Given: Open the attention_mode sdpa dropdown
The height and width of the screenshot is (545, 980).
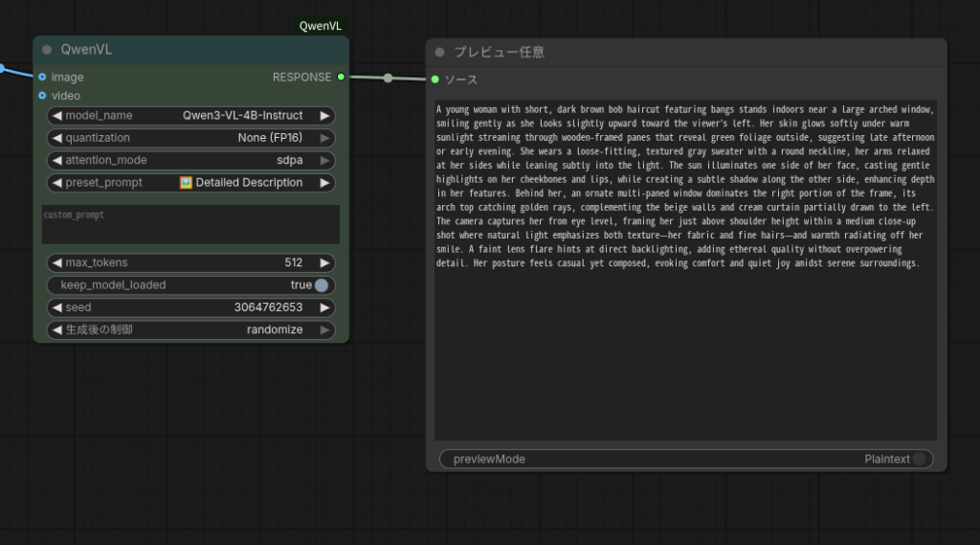Looking at the screenshot, I should 191,160.
